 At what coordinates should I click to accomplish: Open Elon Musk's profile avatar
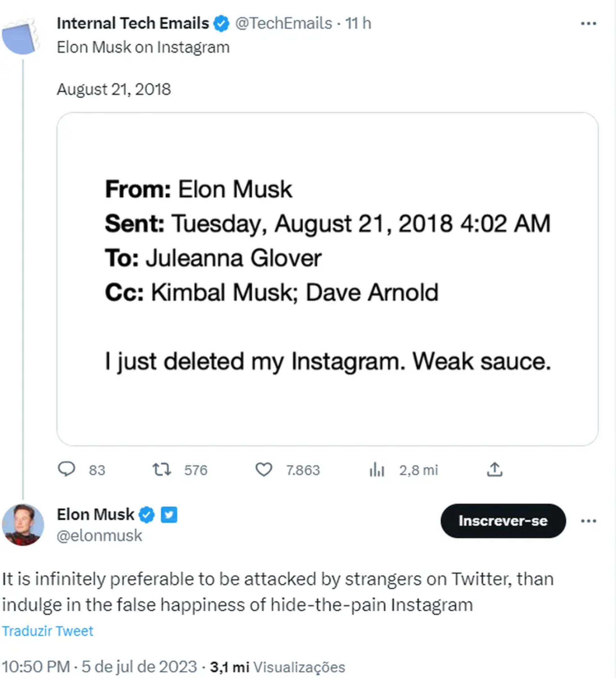click(x=23, y=525)
